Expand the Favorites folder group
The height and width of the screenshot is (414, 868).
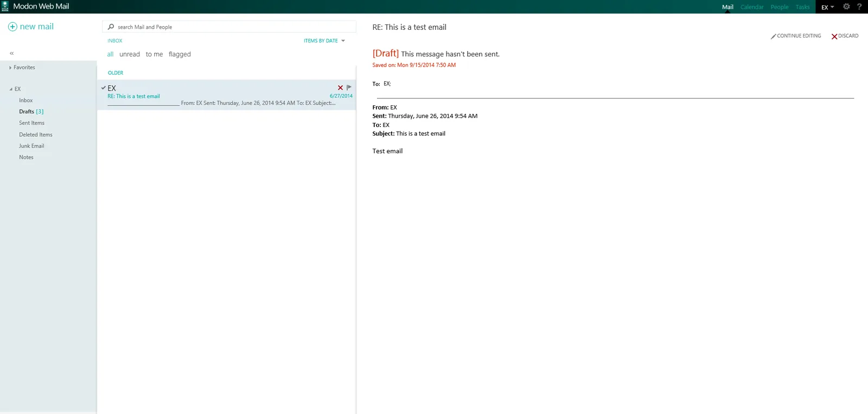pos(10,67)
